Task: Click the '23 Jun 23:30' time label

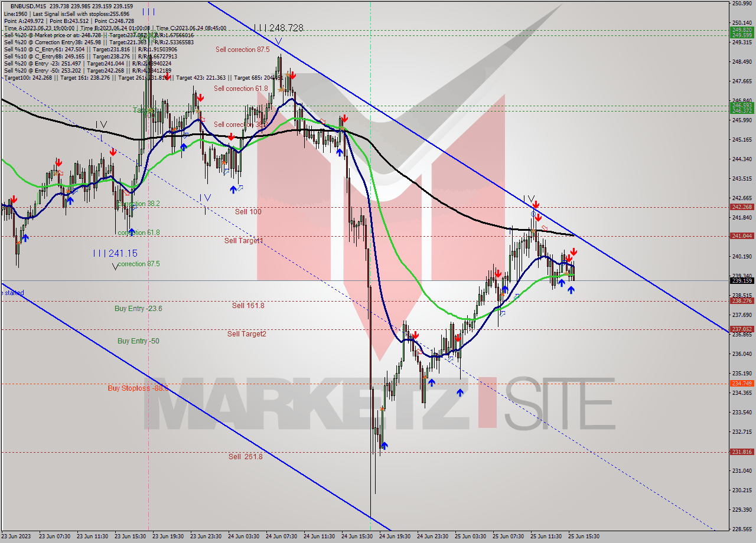Action: coord(206,537)
